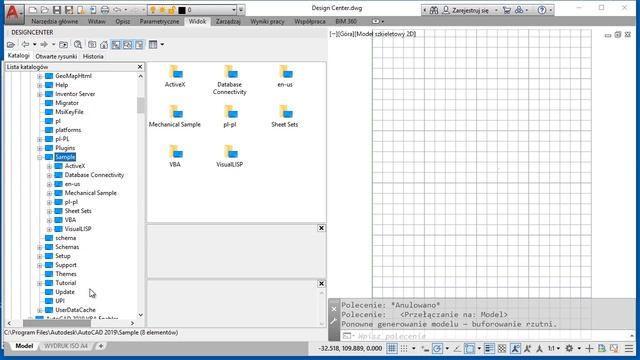
Task: Click the Save icon in quick access toolbar
Action: click(x=57, y=10)
